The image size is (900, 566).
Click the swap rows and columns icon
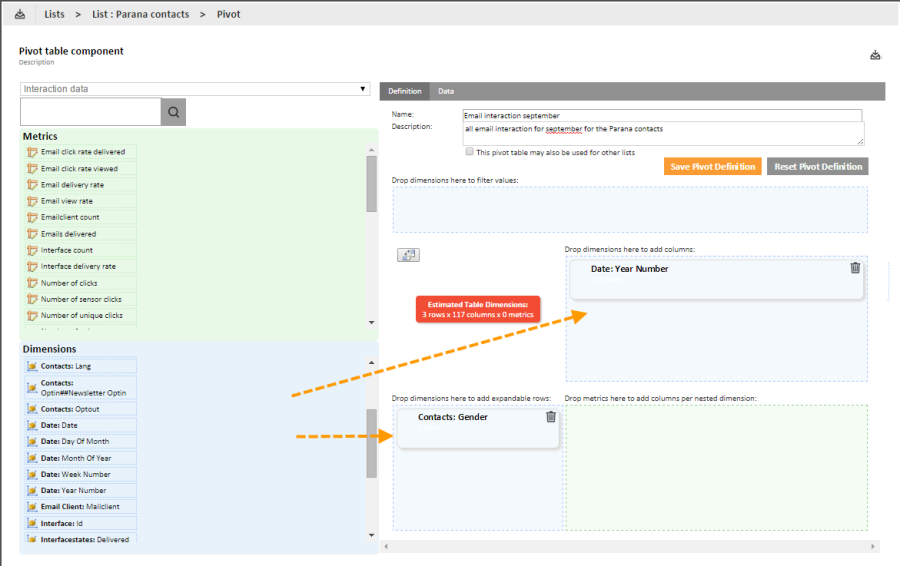[x=408, y=255]
